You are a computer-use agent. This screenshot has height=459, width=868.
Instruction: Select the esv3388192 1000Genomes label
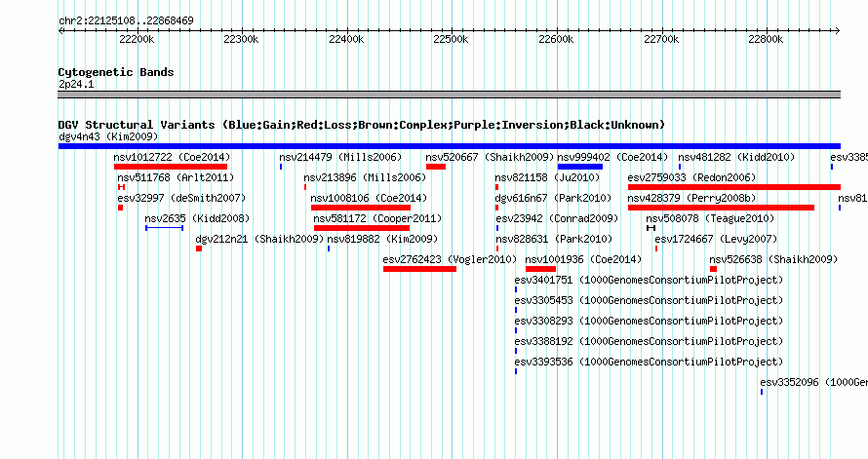(x=649, y=341)
